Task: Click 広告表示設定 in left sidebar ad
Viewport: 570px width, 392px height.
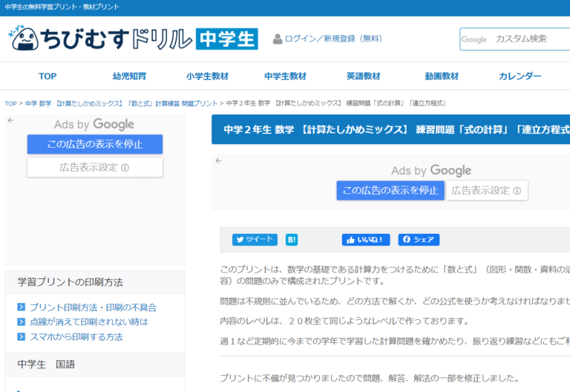Action: pos(95,167)
